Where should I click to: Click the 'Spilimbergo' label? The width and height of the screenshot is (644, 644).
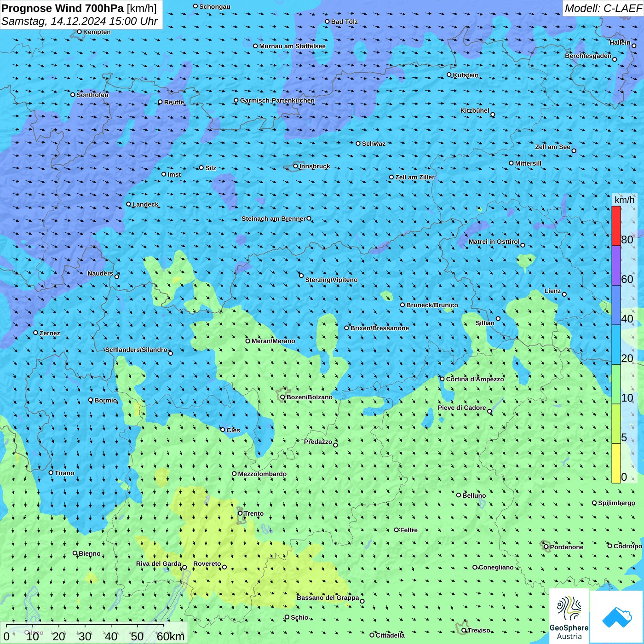click(616, 503)
